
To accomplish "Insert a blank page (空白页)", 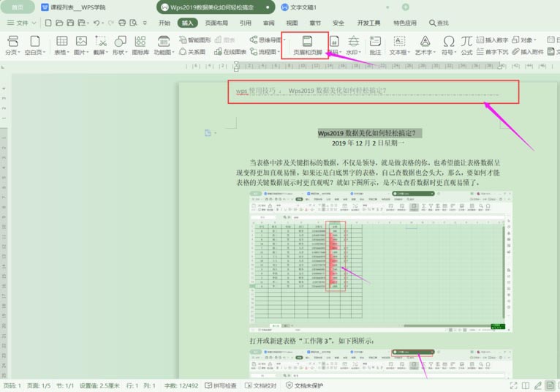I will click(x=35, y=45).
